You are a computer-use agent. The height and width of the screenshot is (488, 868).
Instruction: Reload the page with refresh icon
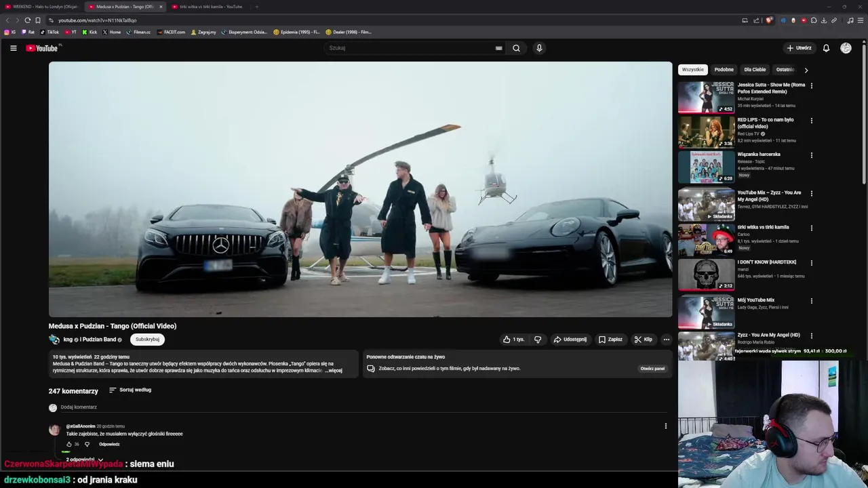pyautogui.click(x=27, y=20)
